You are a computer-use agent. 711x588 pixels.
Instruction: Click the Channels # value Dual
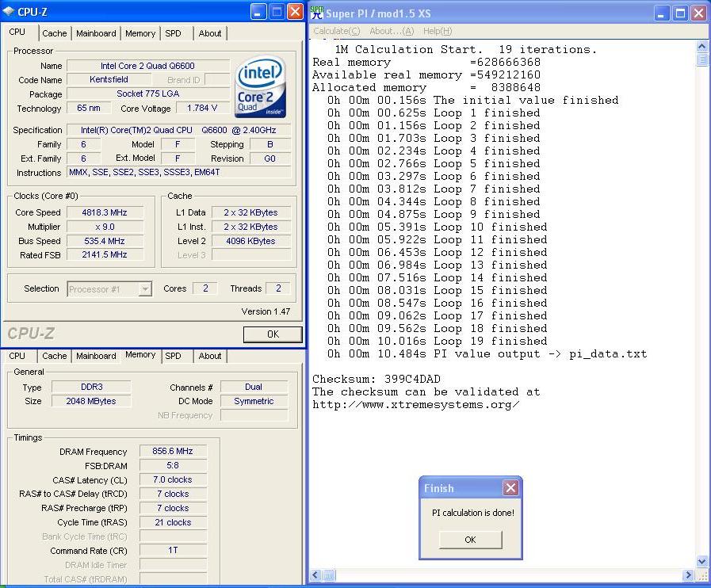254,387
